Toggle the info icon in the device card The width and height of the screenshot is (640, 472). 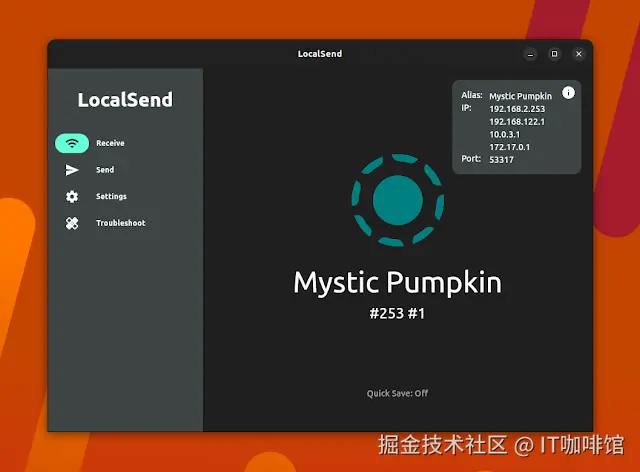568,93
